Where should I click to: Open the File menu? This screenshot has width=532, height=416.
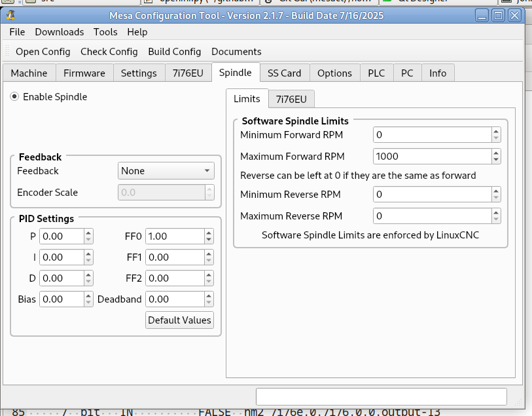point(17,32)
